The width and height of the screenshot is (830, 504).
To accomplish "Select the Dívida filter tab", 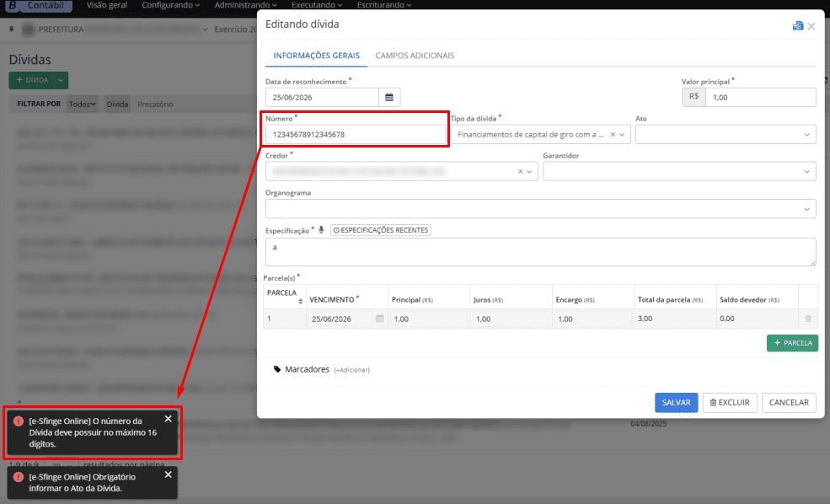I will (x=117, y=105).
